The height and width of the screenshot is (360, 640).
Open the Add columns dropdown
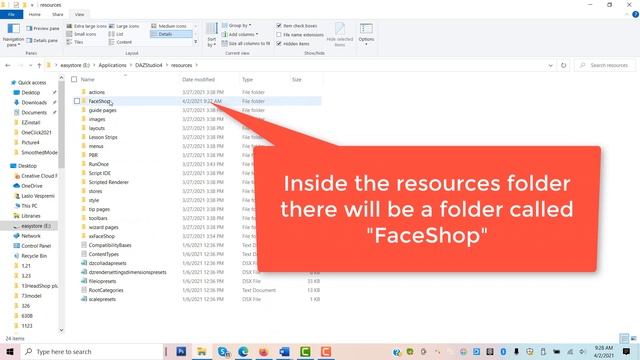tap(240, 34)
